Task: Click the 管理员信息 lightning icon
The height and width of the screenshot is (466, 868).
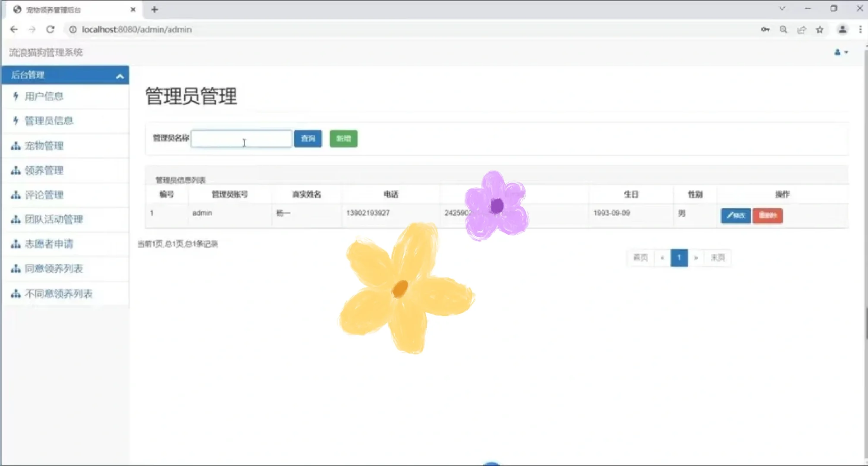Action: [x=16, y=121]
